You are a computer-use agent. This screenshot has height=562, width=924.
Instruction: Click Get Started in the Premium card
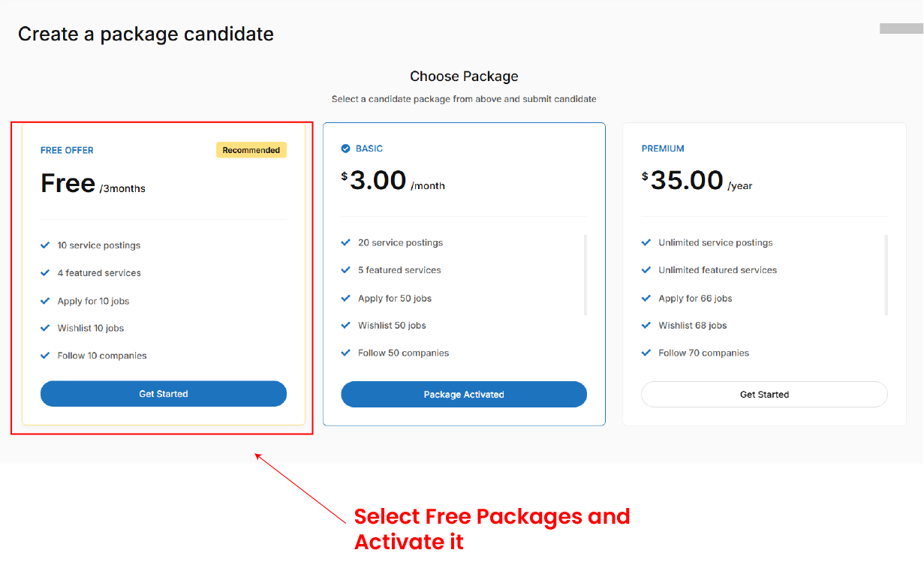pos(764,395)
